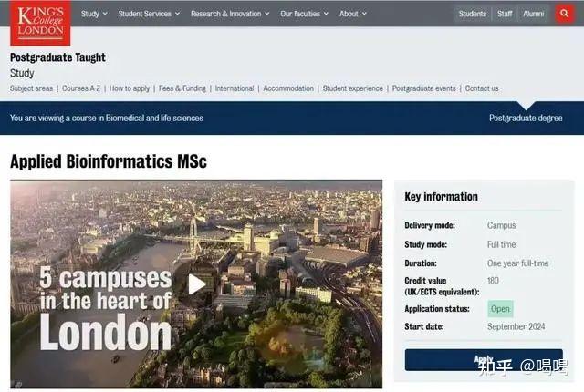Select the Students tab button

click(473, 14)
